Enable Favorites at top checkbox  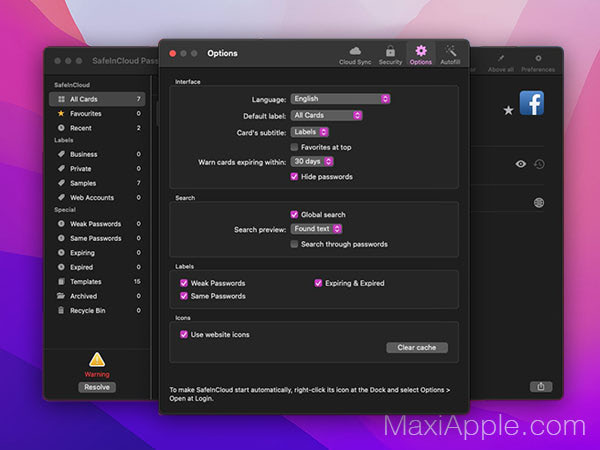[294, 147]
